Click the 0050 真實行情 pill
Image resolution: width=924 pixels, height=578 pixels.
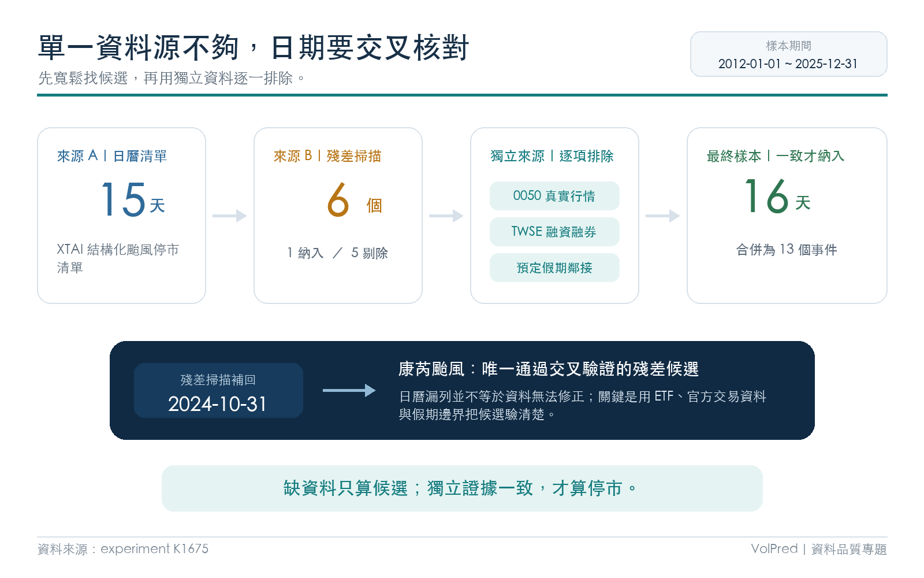click(554, 196)
